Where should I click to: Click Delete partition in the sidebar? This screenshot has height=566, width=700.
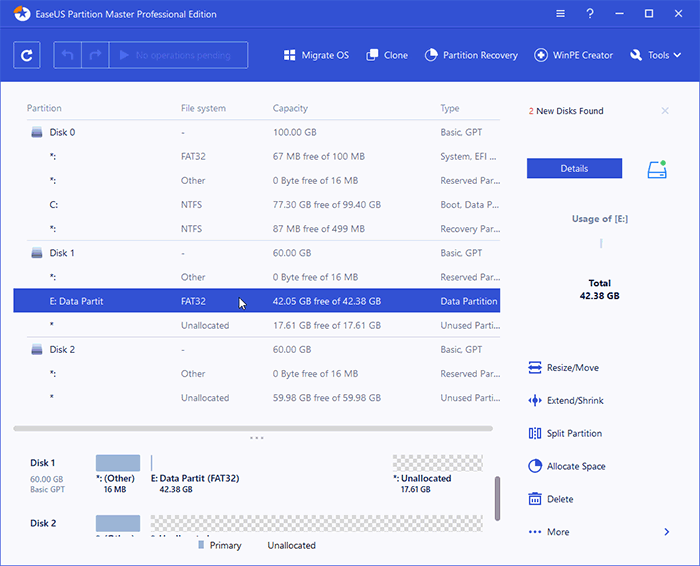[559, 499]
